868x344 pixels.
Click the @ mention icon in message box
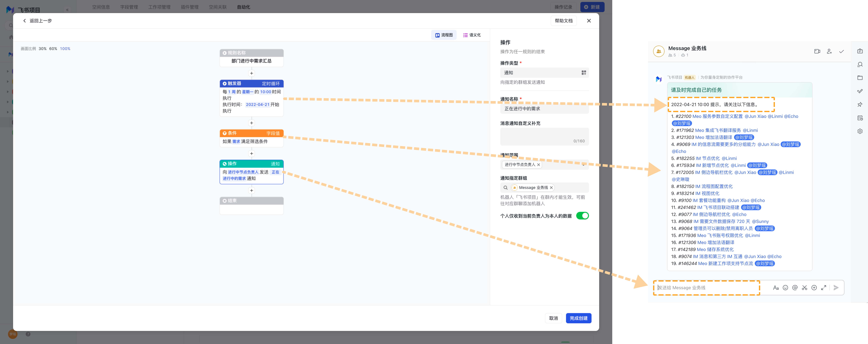tap(795, 288)
